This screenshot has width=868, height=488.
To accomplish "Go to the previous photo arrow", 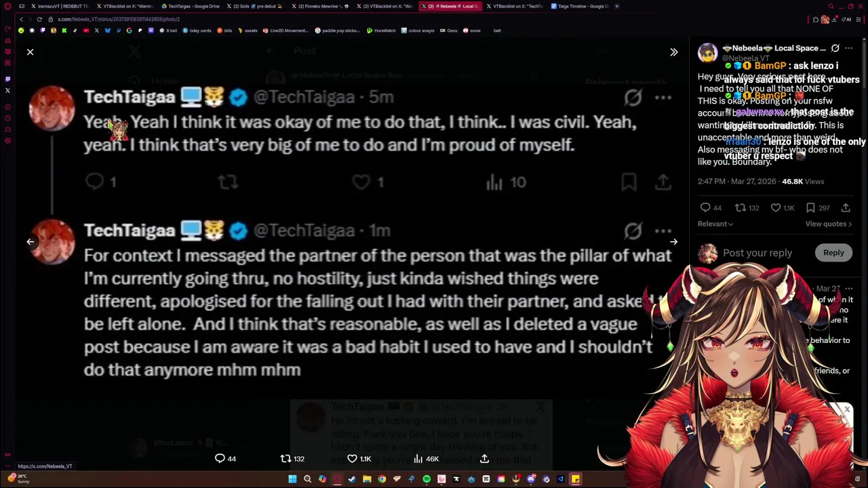I will click(x=30, y=242).
